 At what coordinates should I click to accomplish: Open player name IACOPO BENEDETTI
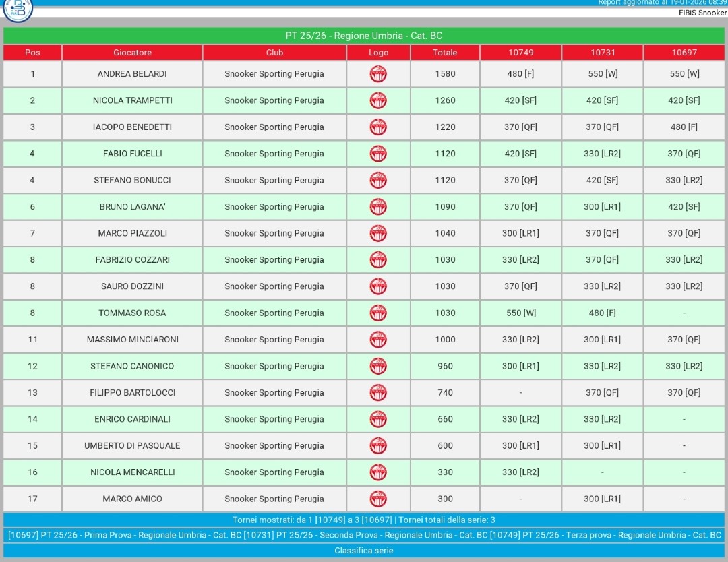point(133,127)
